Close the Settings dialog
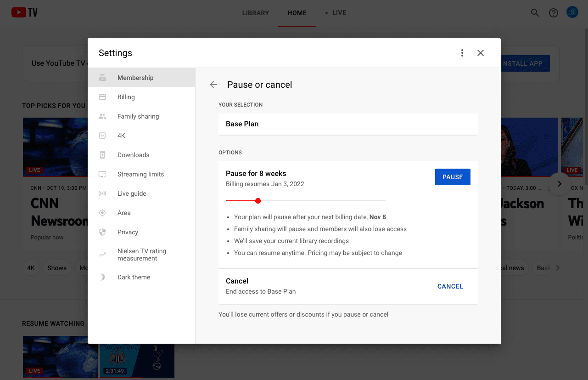Screen dimensions: 588x380 (x=481, y=53)
